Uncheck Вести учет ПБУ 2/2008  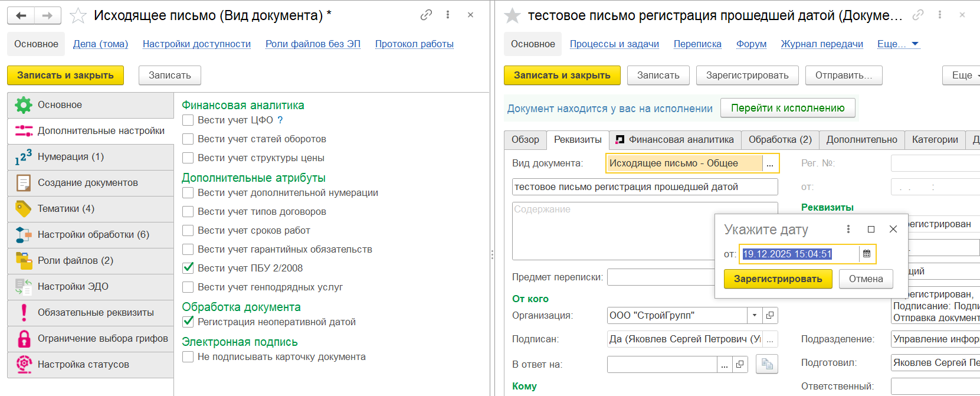click(188, 268)
